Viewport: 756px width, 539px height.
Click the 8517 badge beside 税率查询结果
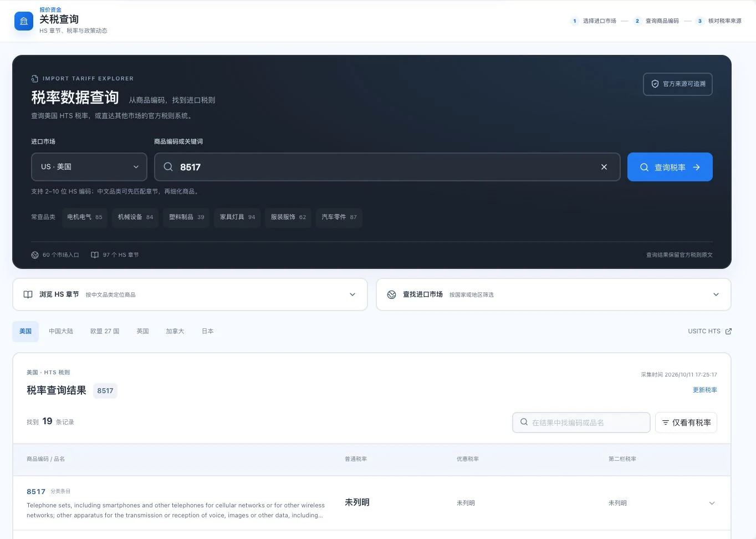pyautogui.click(x=105, y=390)
